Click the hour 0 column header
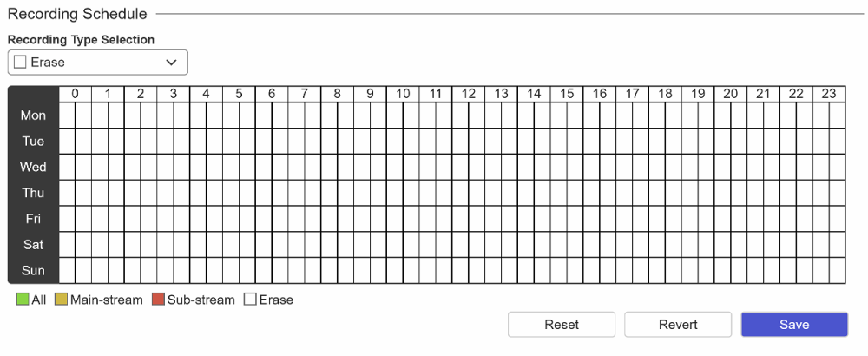The height and width of the screenshot is (356, 868). tap(76, 94)
